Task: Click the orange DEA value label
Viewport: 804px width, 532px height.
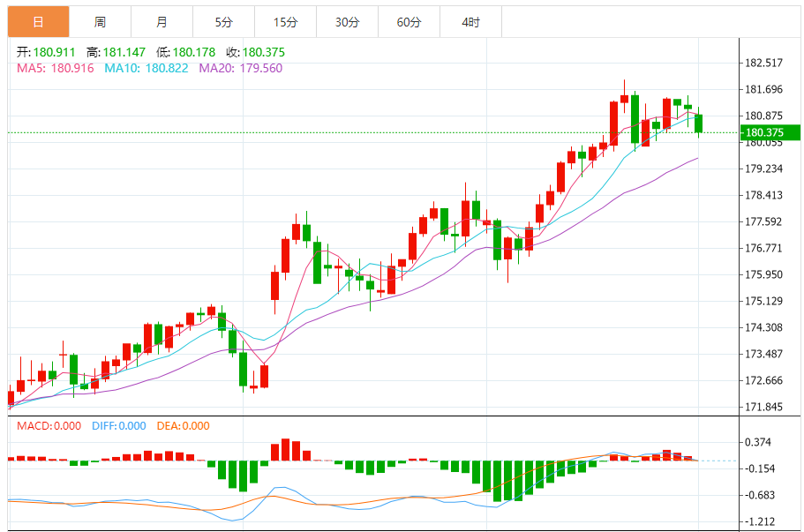Action: (183, 426)
